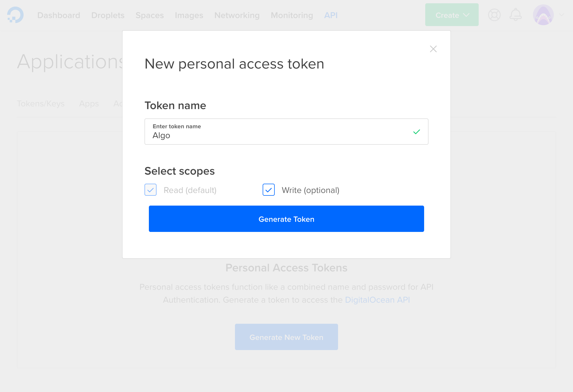Click the DigitalOcean API hyperlink
Screen dimensions: 573x392
point(378,300)
